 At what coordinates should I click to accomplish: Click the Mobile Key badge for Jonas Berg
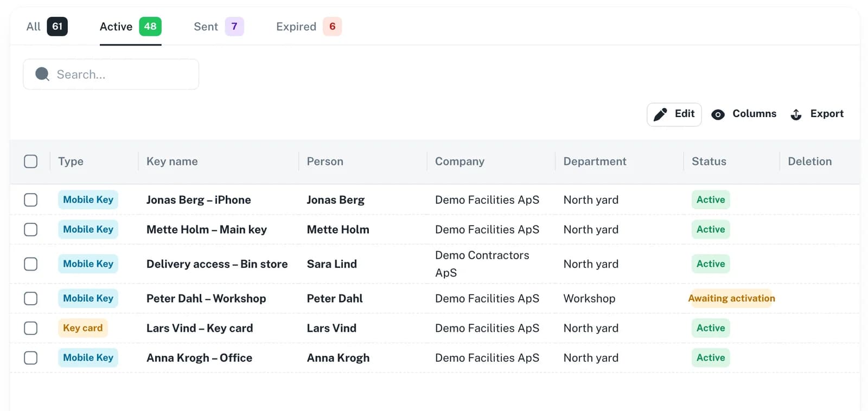[88, 200]
